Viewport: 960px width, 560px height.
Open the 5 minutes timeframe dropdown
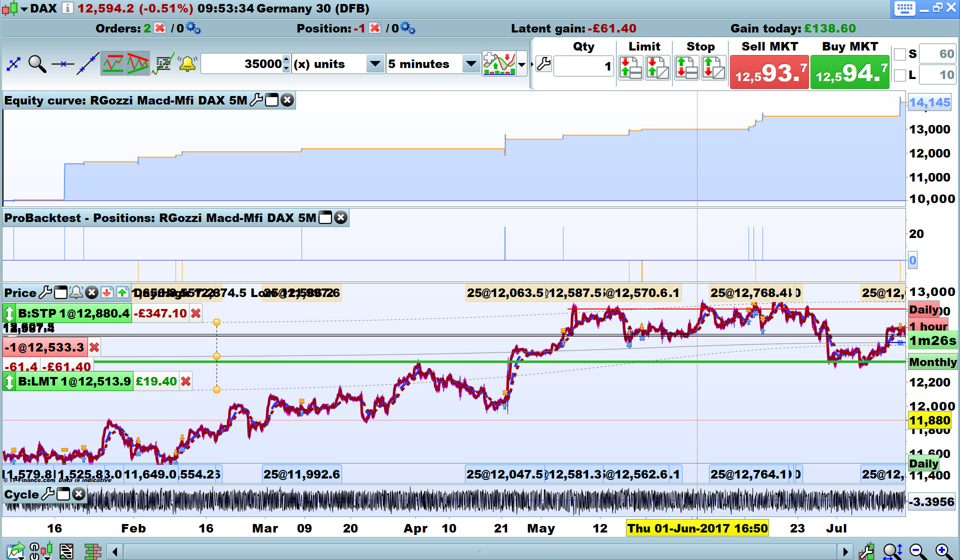click(470, 64)
